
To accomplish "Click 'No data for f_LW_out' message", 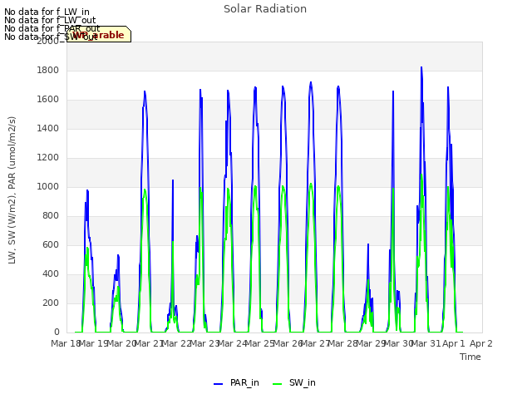I will (50, 20).
